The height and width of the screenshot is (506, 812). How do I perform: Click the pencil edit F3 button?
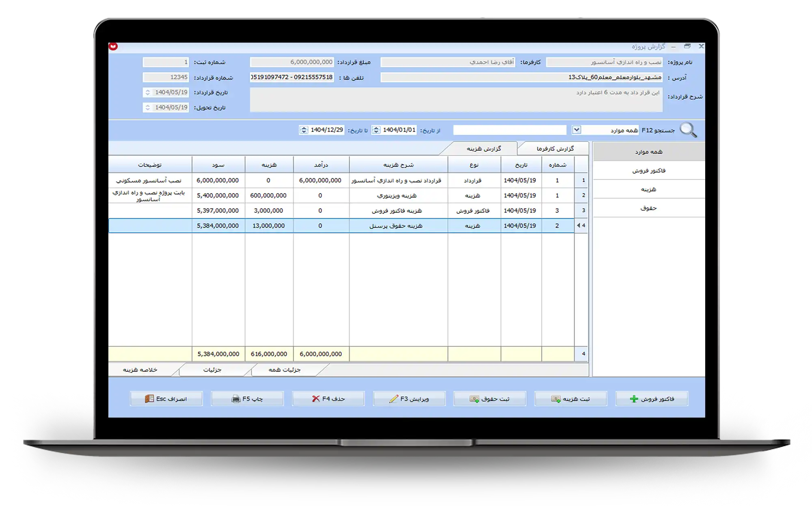pyautogui.click(x=409, y=399)
